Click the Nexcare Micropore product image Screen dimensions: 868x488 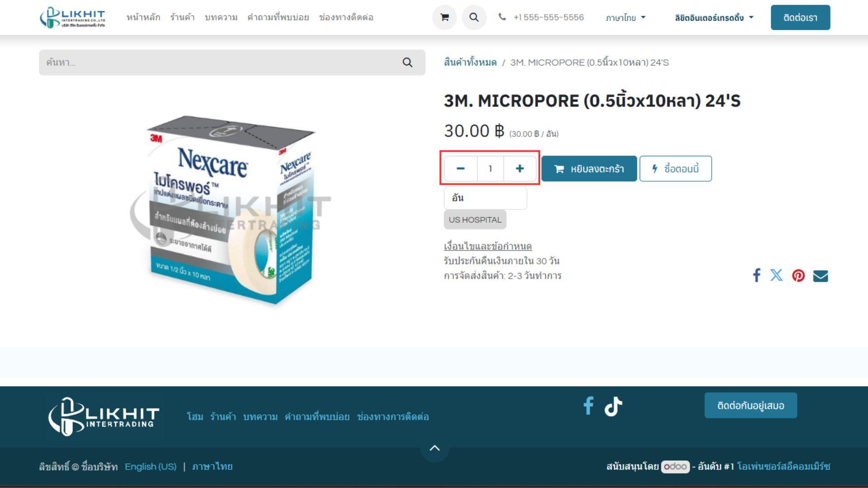tap(231, 210)
